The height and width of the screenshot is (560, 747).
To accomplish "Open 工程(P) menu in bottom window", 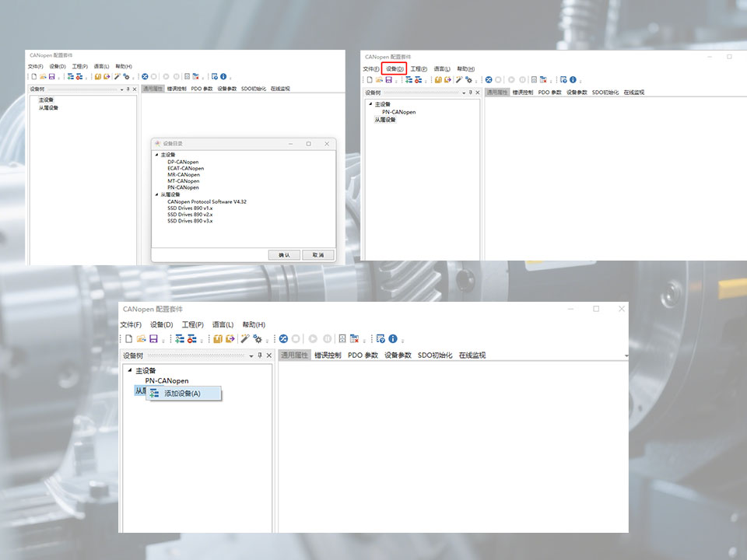I will [192, 324].
